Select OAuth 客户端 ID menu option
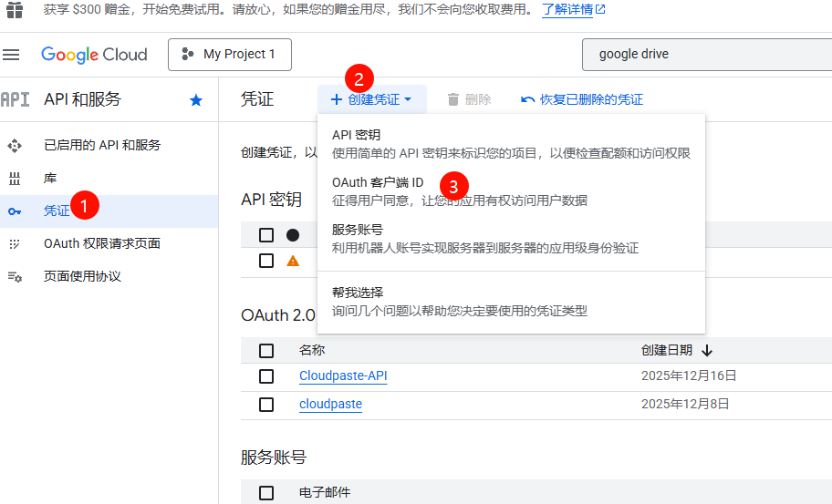The height and width of the screenshot is (504, 832). [x=378, y=182]
